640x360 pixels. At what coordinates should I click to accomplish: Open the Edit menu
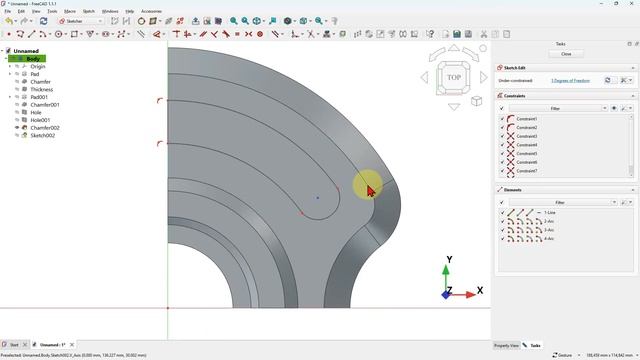21,11
